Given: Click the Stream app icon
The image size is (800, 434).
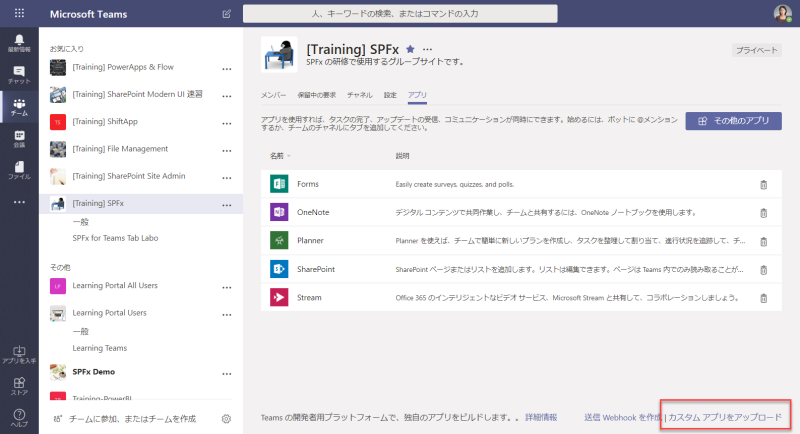Looking at the screenshot, I should click(279, 297).
